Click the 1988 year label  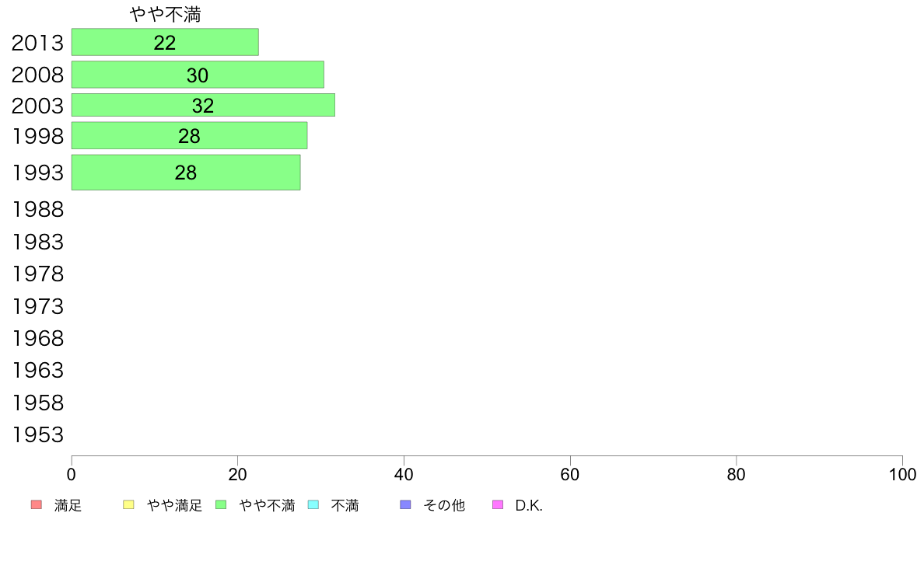pyautogui.click(x=37, y=210)
